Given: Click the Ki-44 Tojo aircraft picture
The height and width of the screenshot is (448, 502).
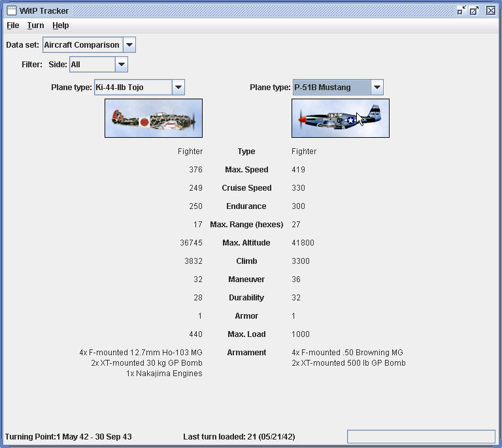Looking at the screenshot, I should pos(154,118).
